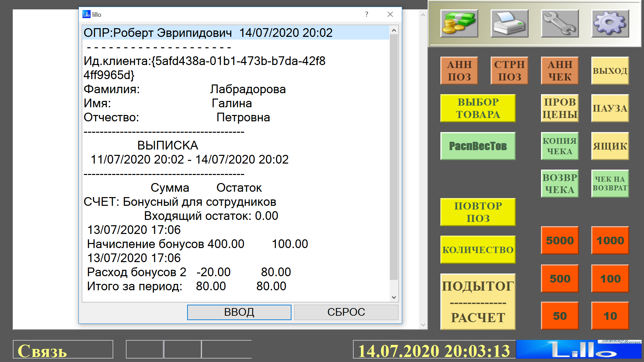This screenshot has height=362, width=644.
Task: Click the ПРОВ ЦЕНЫ button
Action: (x=559, y=108)
